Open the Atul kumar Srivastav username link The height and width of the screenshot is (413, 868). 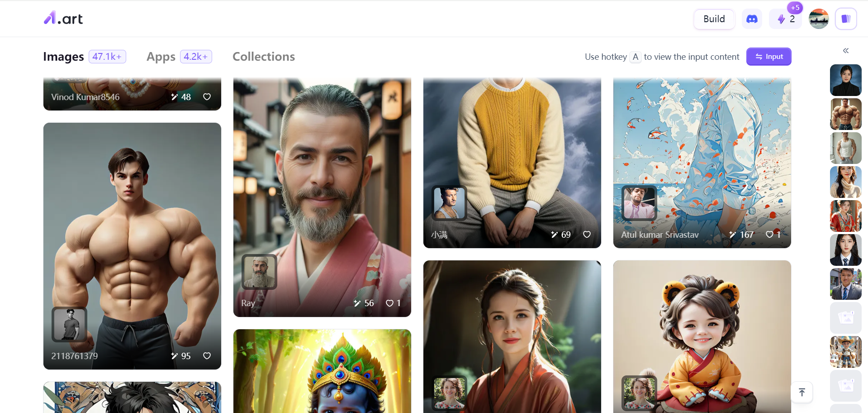pos(659,235)
